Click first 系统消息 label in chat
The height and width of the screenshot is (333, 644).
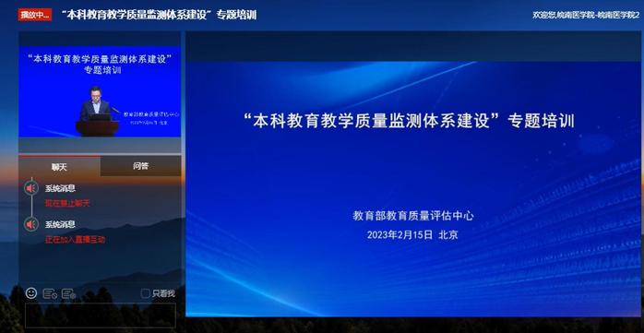coord(60,188)
